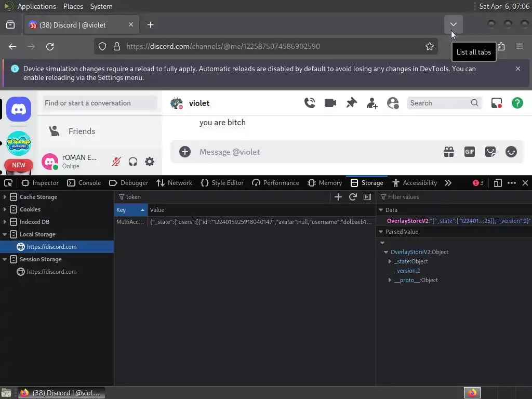Dismiss the device simulation notification bar
The height and width of the screenshot is (399, 532).
pyautogui.click(x=518, y=69)
